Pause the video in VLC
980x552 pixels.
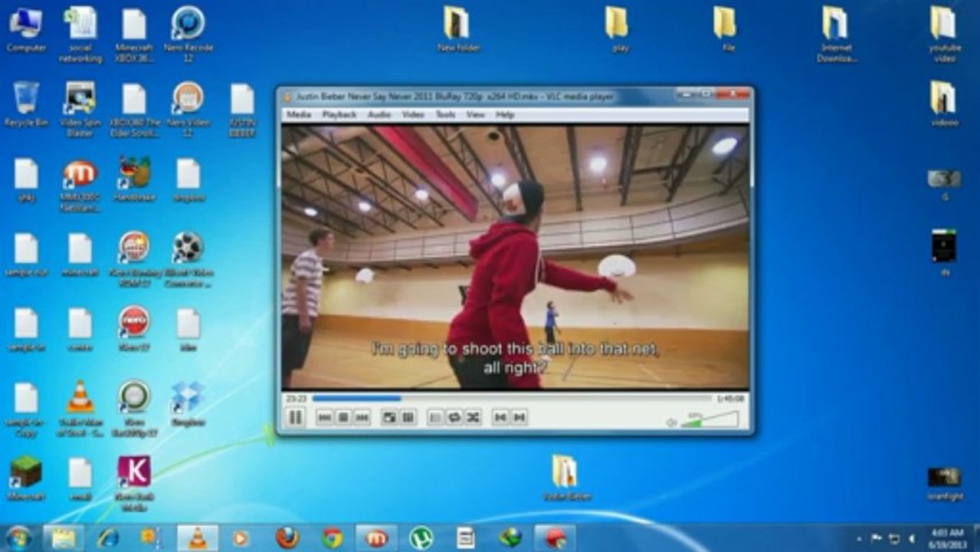pyautogui.click(x=295, y=418)
